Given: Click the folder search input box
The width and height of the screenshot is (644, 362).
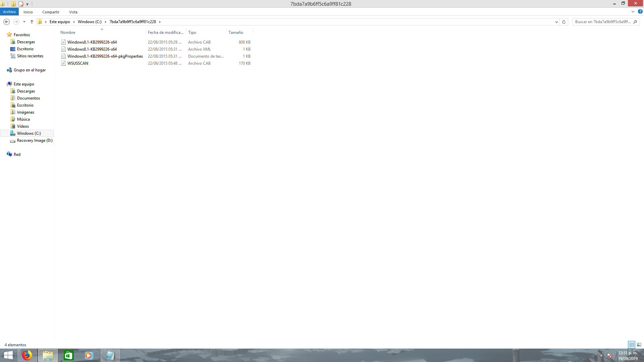Looking at the screenshot, I should (602, 22).
